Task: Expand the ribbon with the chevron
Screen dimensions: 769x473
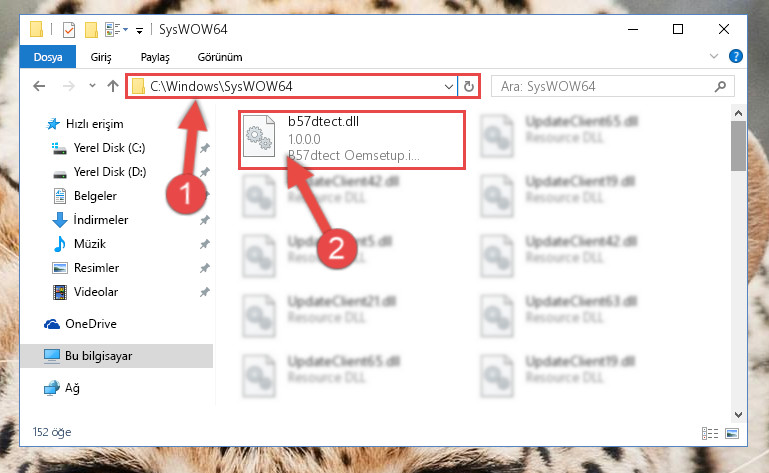Action: point(714,56)
